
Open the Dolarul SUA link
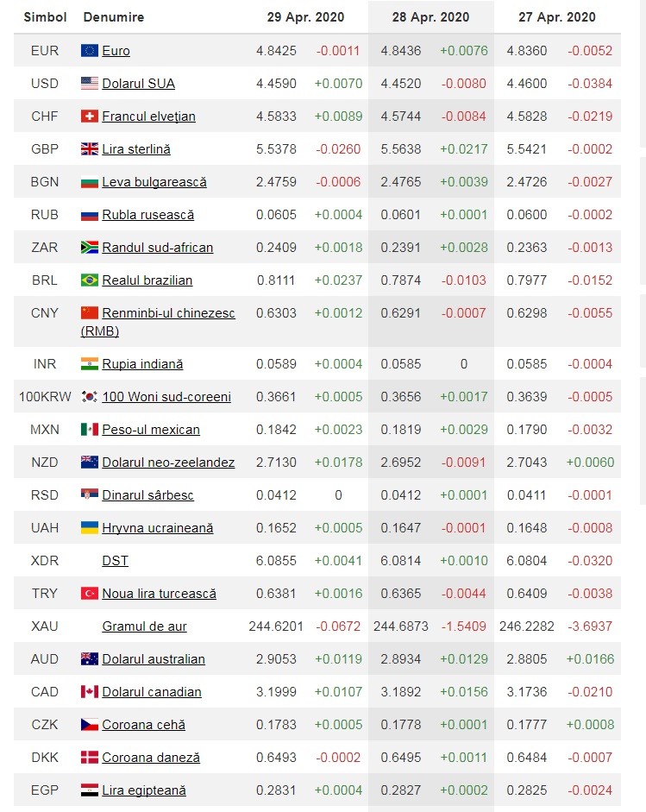(138, 84)
